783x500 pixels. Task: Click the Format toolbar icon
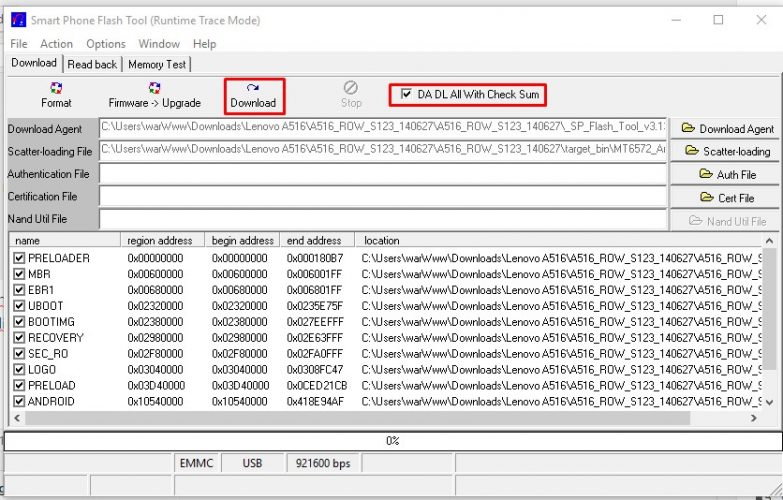click(56, 88)
